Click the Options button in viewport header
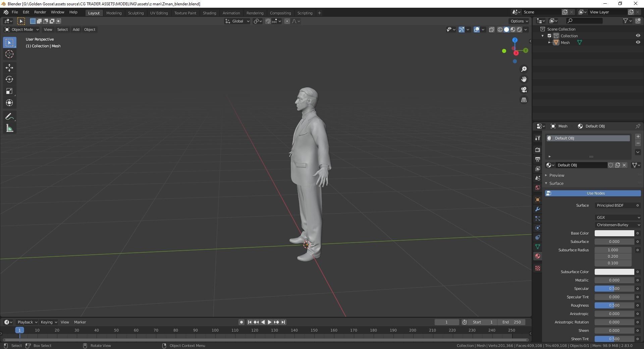This screenshot has width=644, height=349. 519,21
